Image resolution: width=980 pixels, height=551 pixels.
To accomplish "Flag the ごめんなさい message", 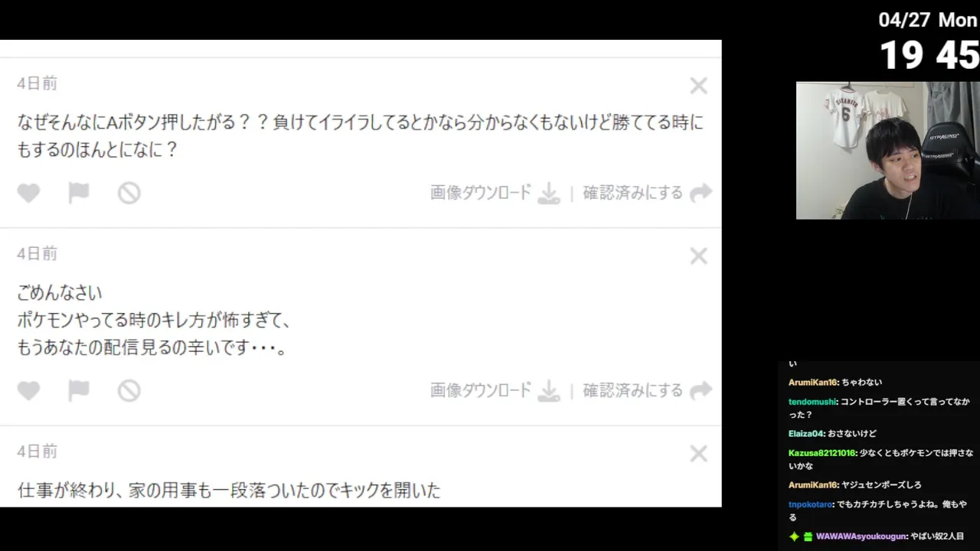I will click(x=79, y=391).
